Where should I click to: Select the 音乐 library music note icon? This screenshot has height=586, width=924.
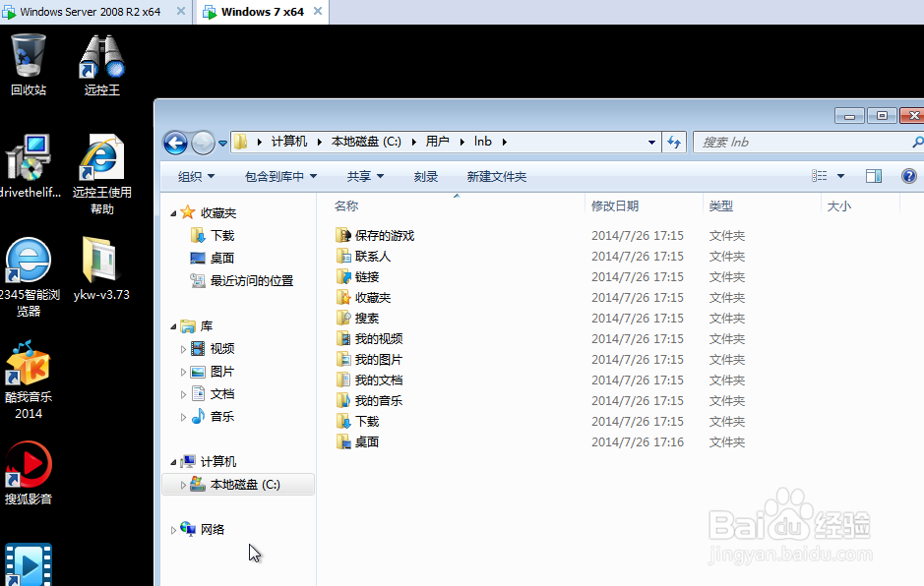[x=198, y=416]
